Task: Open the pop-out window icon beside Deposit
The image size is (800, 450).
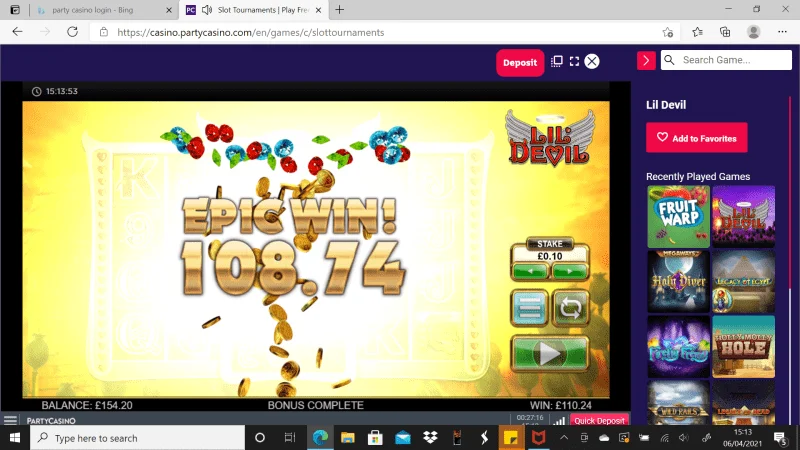Action: tap(557, 61)
